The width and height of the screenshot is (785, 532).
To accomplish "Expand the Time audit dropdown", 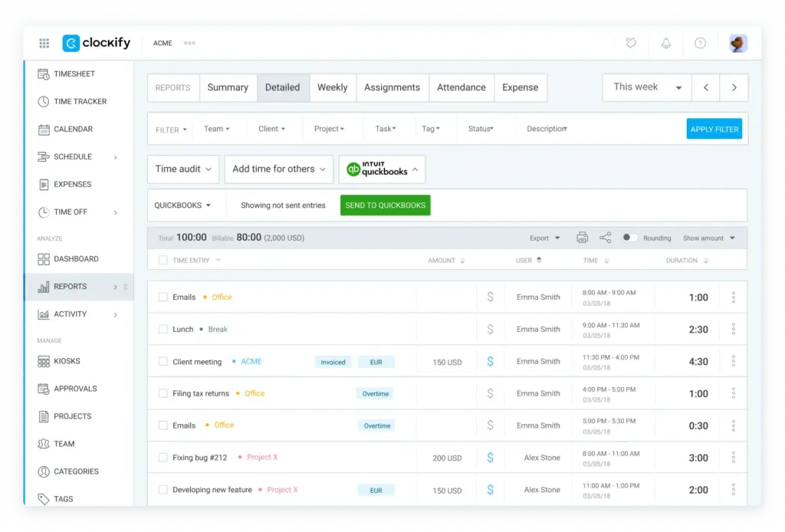I will click(183, 169).
